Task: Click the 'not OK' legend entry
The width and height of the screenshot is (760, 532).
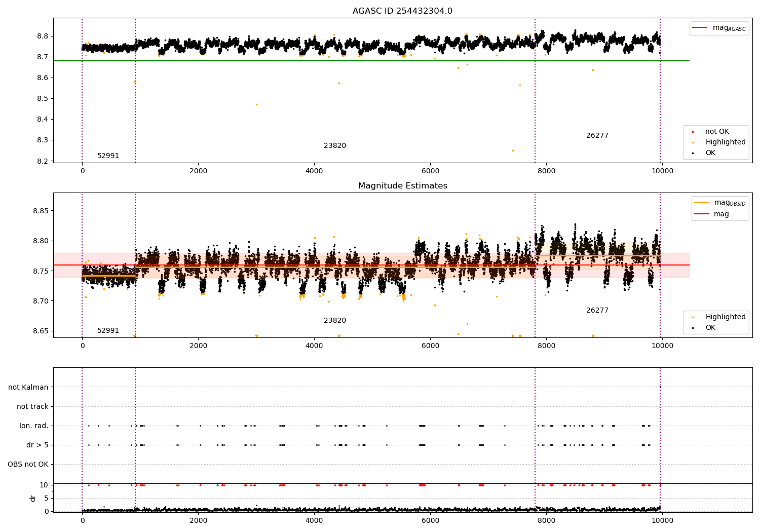Action: point(716,132)
